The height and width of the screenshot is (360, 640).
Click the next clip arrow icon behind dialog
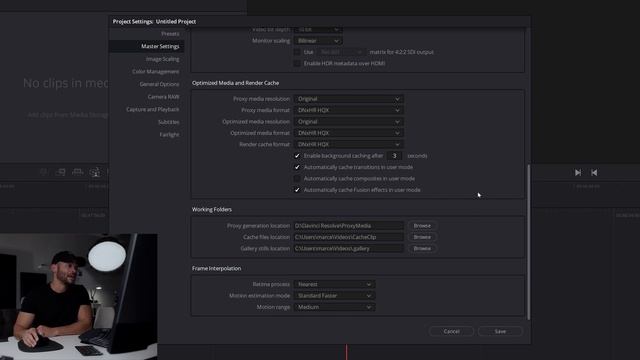[578, 173]
